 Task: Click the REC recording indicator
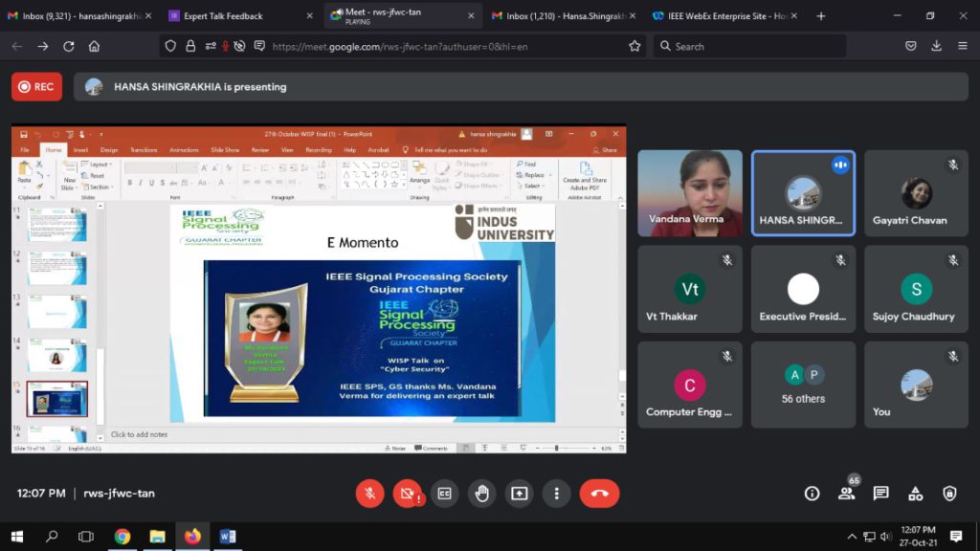(37, 87)
